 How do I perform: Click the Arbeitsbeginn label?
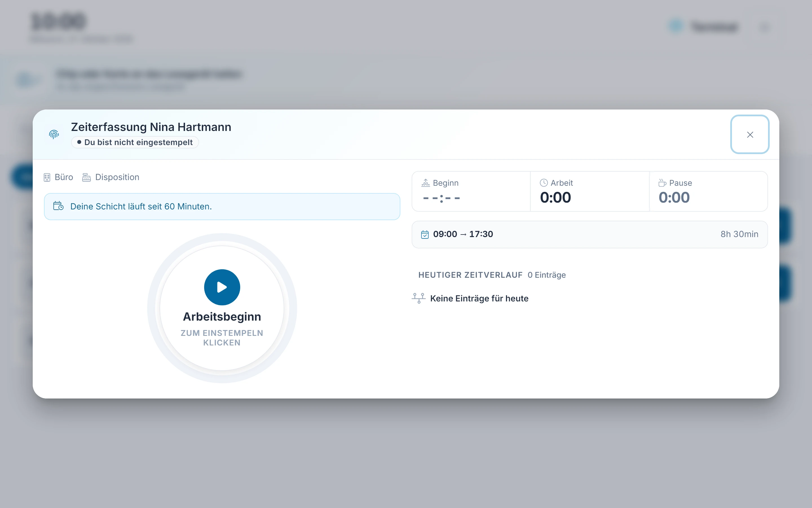point(222,316)
